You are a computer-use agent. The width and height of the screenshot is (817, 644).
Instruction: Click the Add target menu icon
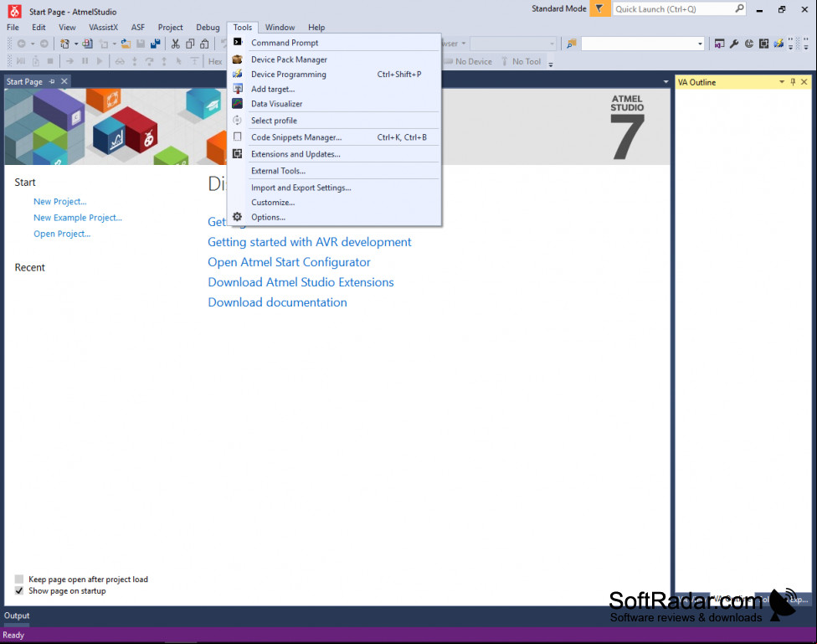pos(238,89)
